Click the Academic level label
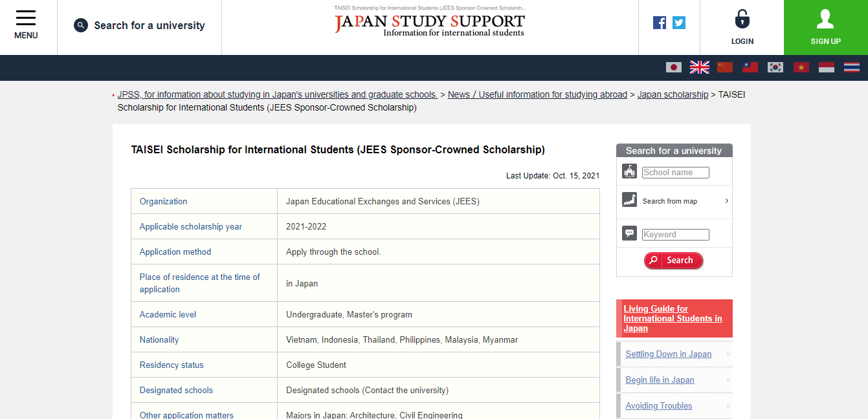Screen dimensions: 868x419 pyautogui.click(x=168, y=315)
